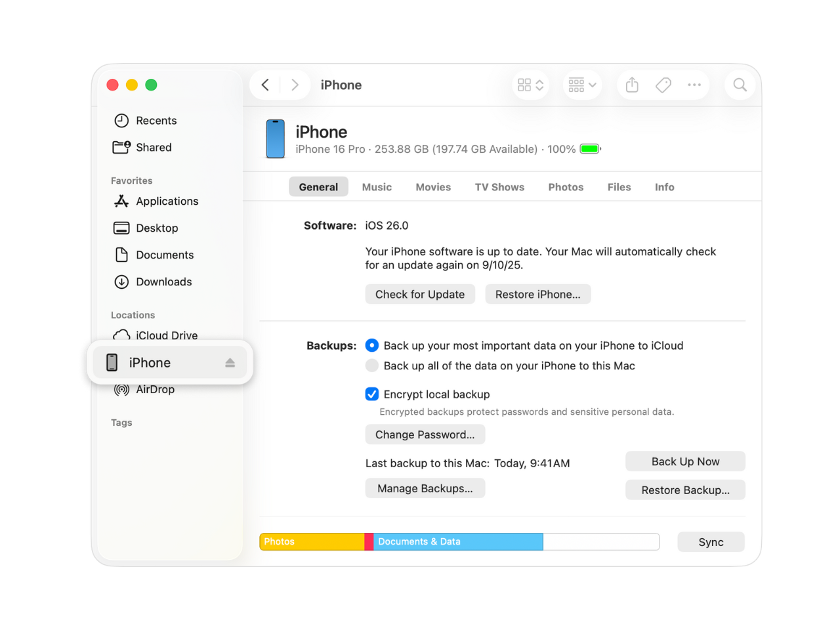Switch to the Photos tab

pos(566,187)
